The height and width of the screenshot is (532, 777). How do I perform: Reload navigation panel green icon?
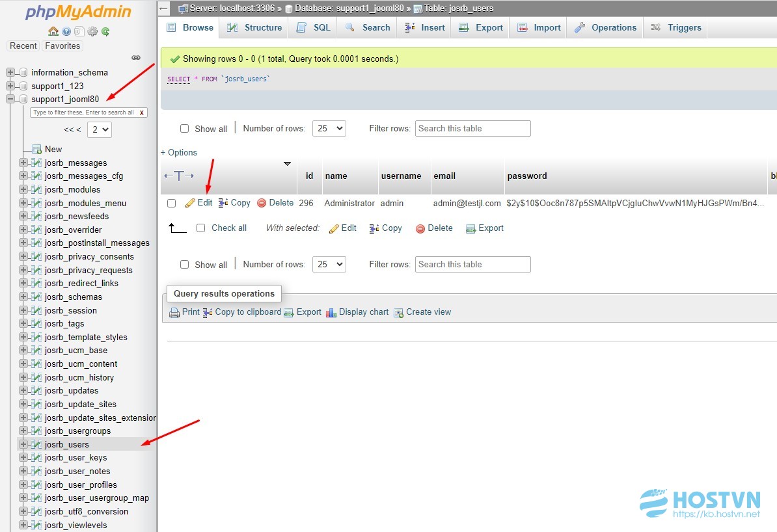(105, 31)
